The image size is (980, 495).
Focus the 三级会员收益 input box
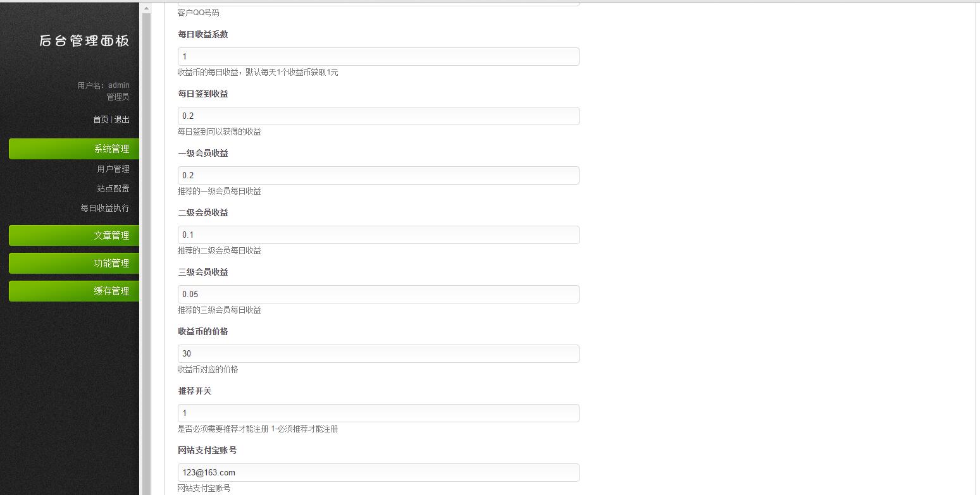(378, 295)
